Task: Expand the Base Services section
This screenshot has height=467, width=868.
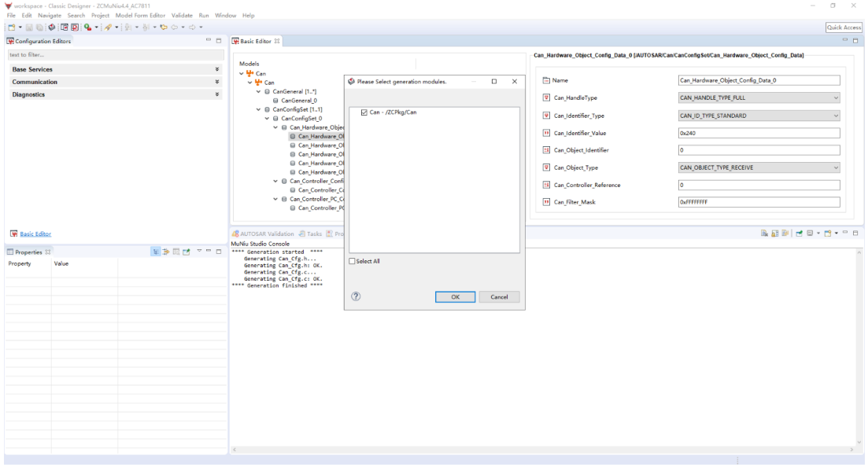Action: click(217, 70)
